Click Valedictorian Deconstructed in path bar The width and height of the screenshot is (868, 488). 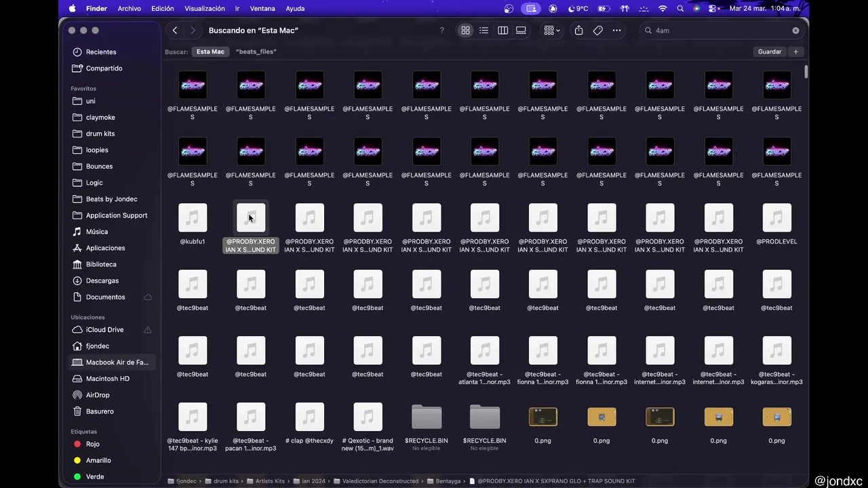[x=375, y=481]
